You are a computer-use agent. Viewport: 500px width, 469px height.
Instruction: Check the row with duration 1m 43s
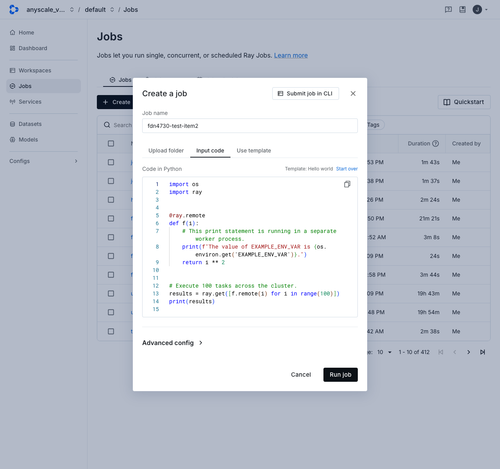111,162
